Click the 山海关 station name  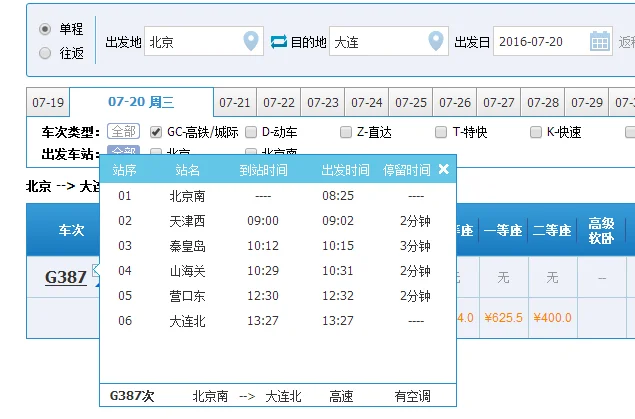click(x=187, y=271)
